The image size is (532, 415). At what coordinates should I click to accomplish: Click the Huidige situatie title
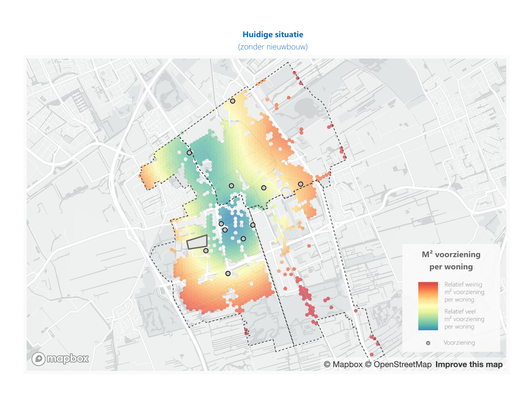tap(273, 35)
